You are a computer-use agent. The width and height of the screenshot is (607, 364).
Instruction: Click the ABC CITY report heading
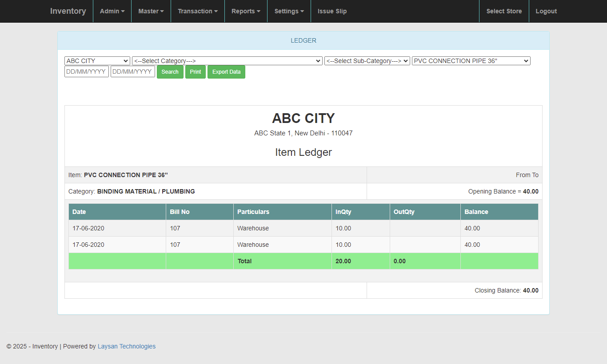[x=303, y=118]
